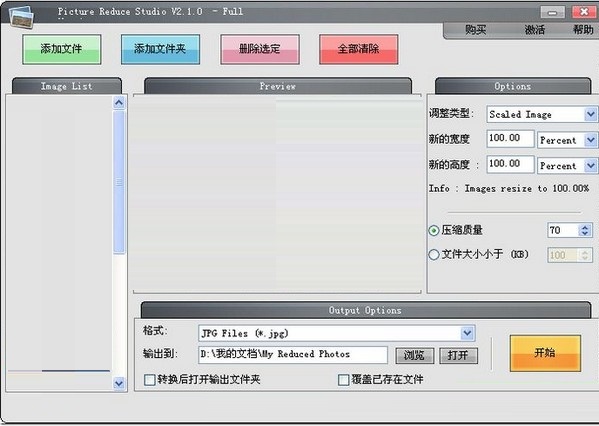Open the 购买 menu item
This screenshot has height=426, width=599.
(475, 30)
